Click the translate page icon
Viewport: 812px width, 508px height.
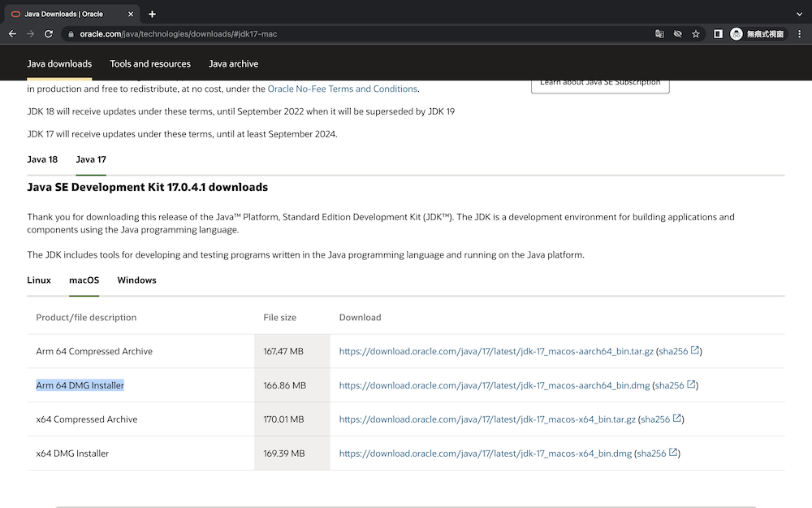click(x=659, y=34)
